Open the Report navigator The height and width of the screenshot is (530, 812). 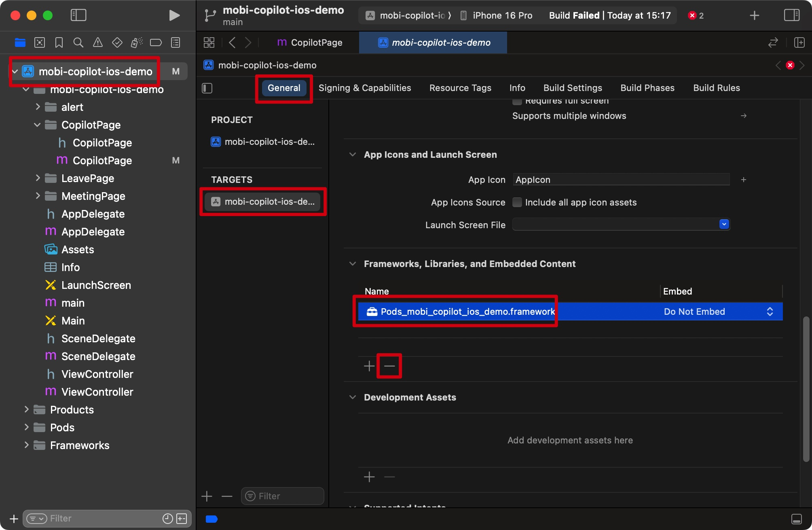point(176,42)
